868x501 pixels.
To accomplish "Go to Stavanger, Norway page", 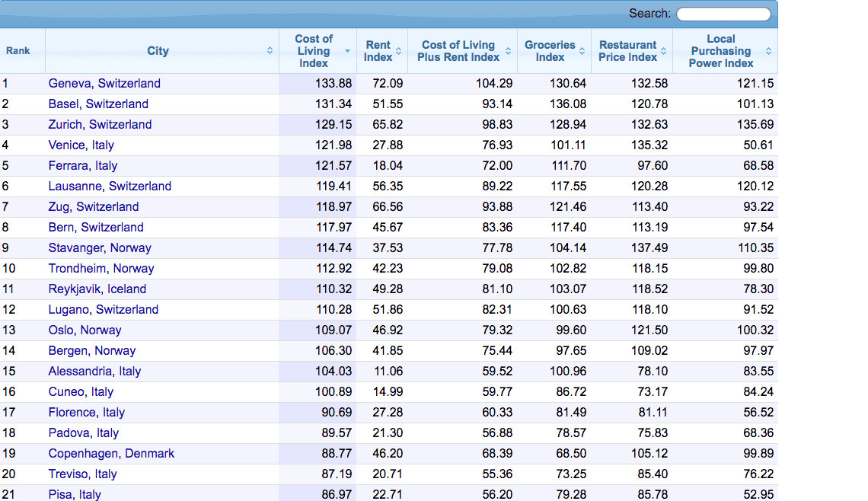I will (100, 248).
